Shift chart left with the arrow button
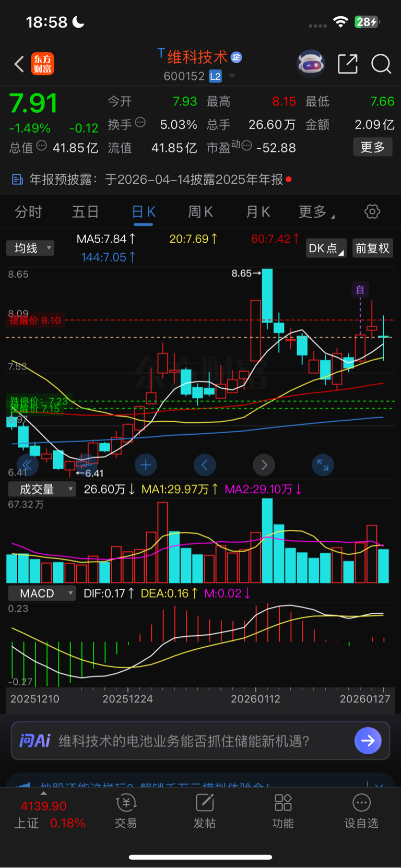Image resolution: width=401 pixels, height=868 pixels. coord(205,465)
